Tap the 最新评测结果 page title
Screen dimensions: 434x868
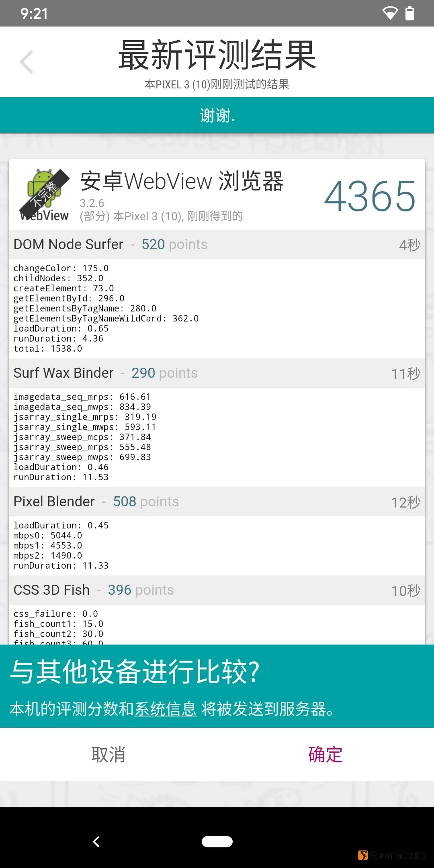tap(217, 55)
